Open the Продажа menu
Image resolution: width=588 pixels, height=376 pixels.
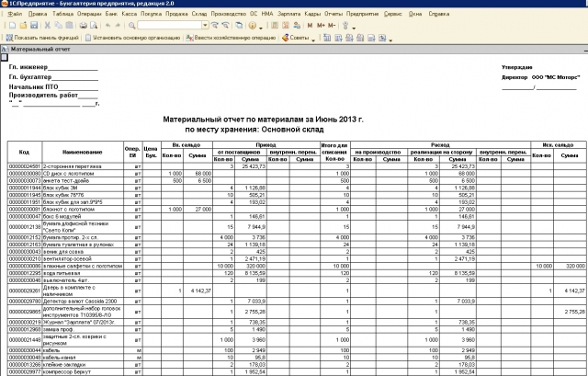[176, 14]
